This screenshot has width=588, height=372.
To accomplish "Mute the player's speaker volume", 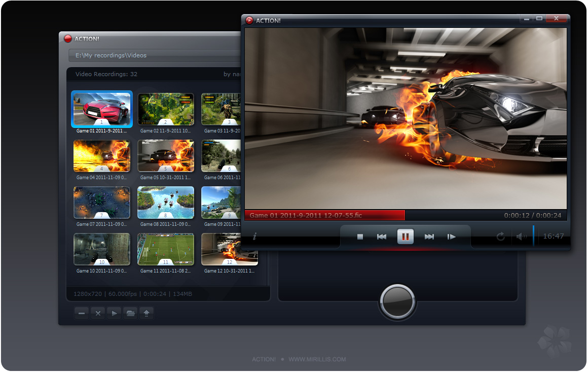I will 521,236.
